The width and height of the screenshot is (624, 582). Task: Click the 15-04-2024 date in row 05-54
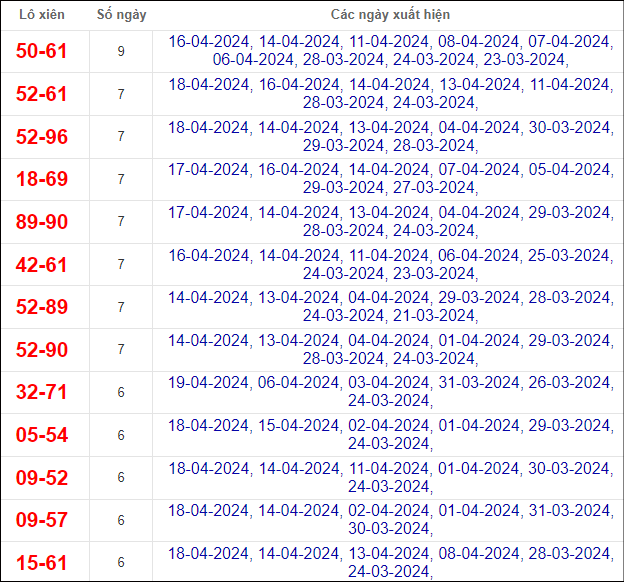(x=298, y=425)
